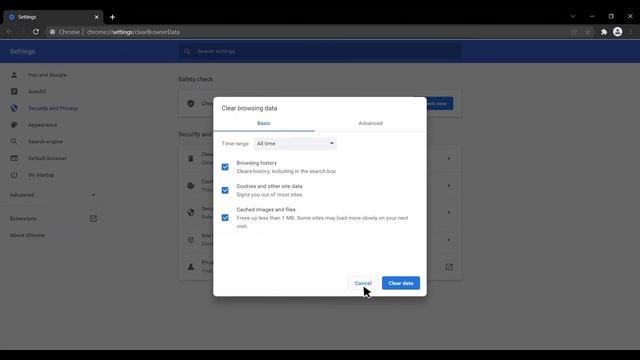Open About Chrome page

coord(27,235)
